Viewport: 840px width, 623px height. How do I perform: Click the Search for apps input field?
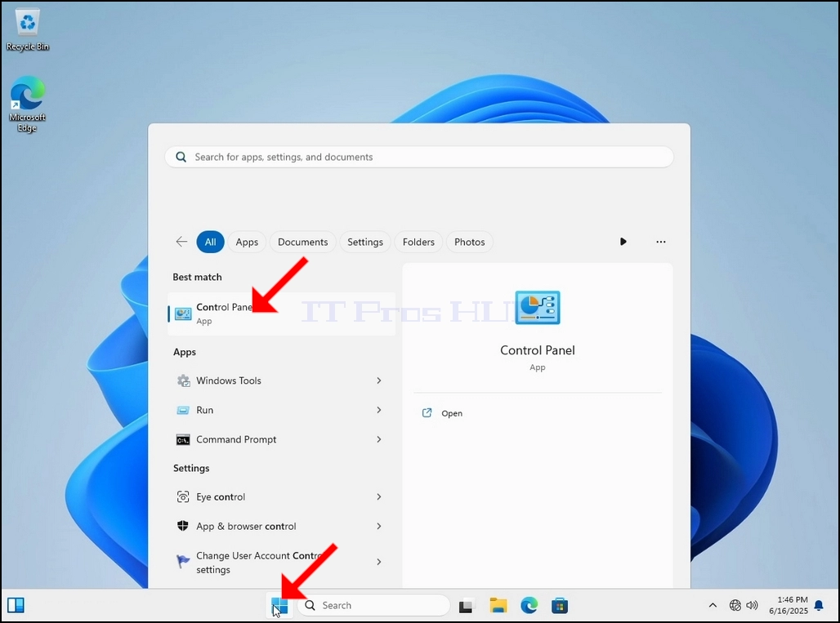[x=419, y=157]
